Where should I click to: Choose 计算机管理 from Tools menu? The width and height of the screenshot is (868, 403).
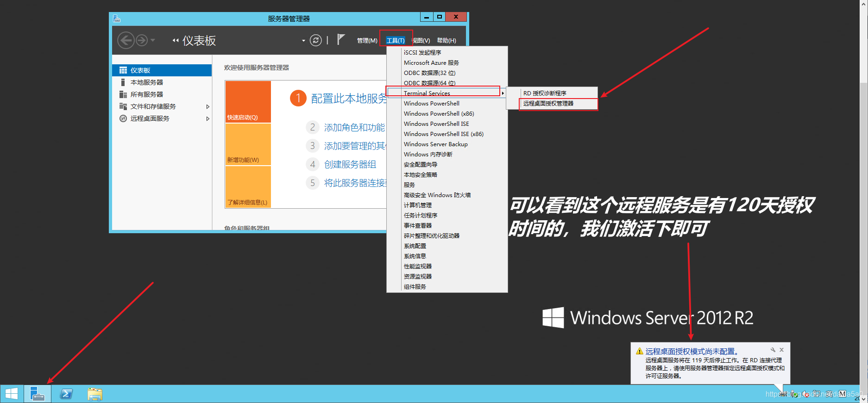[447, 205]
